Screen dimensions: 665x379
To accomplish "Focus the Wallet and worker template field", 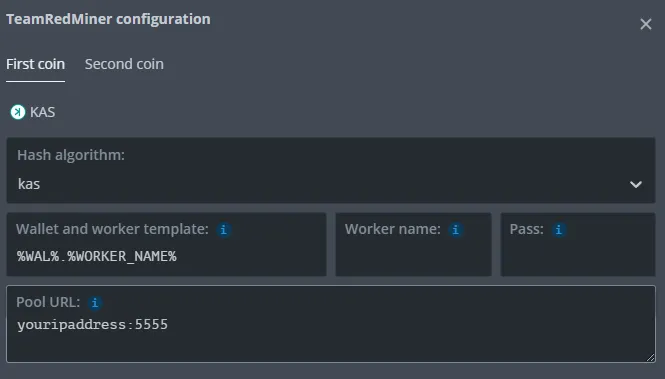I will (x=166, y=245).
